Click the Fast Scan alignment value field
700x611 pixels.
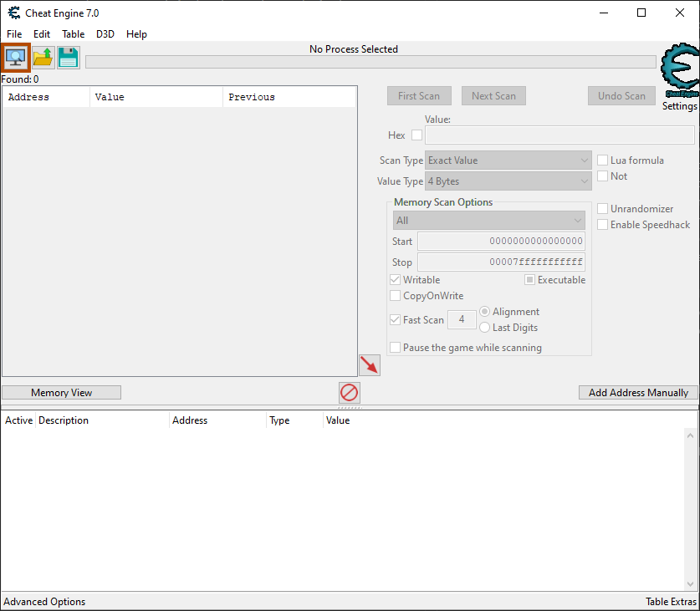462,319
